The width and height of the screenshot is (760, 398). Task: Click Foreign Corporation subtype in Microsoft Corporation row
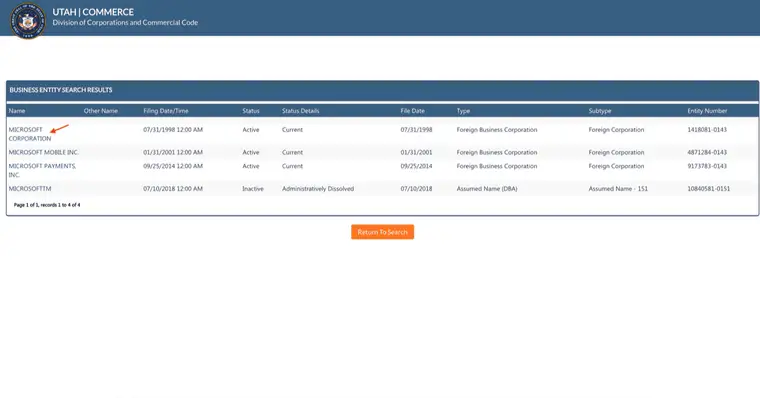tap(616, 129)
